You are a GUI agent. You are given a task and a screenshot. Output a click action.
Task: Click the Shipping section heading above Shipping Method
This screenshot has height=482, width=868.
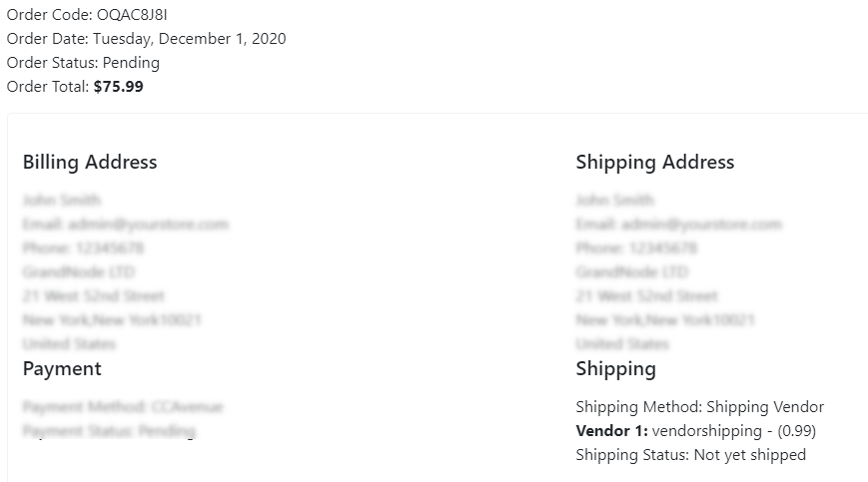coord(615,368)
